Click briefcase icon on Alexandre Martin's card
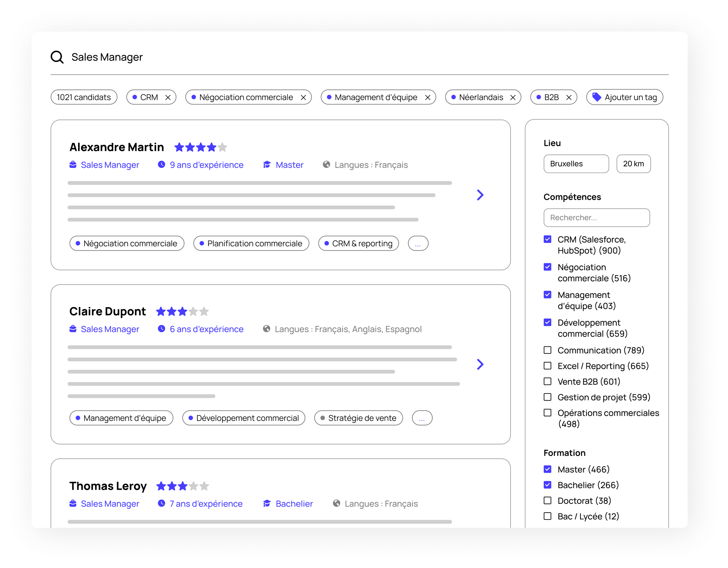The image size is (728, 568). click(73, 165)
